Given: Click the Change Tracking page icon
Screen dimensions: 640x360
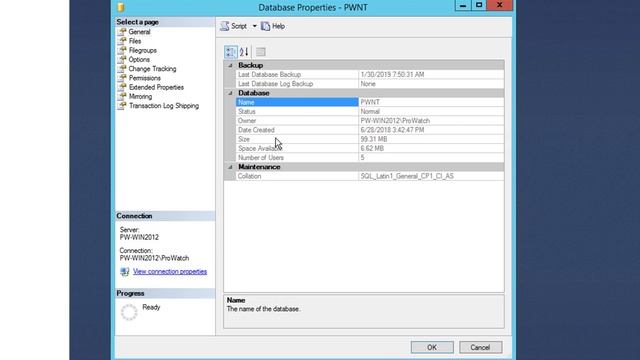Looking at the screenshot, I should pyautogui.click(x=122, y=69).
